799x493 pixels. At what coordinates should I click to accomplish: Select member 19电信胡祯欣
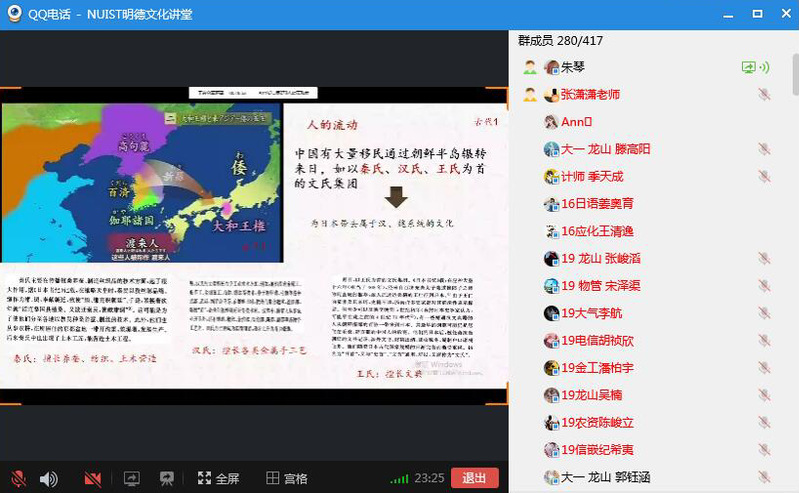point(597,340)
